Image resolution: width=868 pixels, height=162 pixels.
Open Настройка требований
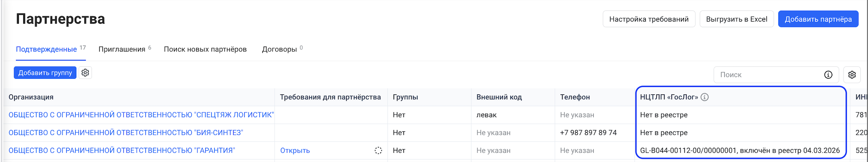649,19
